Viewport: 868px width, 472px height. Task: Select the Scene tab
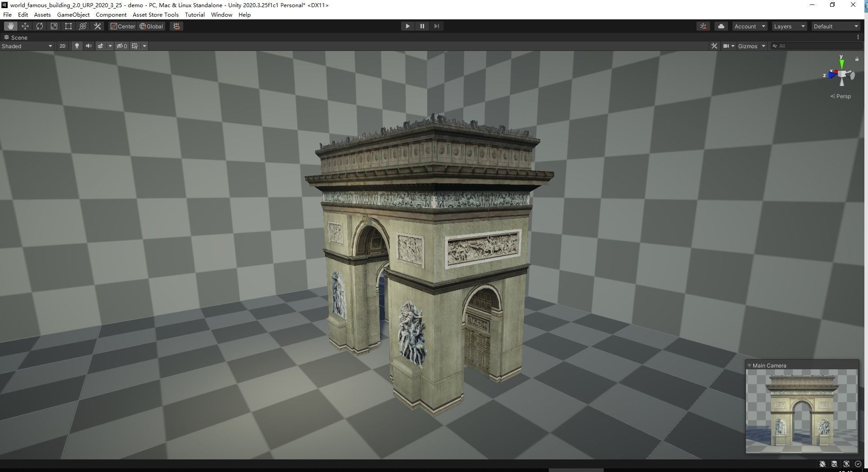16,37
